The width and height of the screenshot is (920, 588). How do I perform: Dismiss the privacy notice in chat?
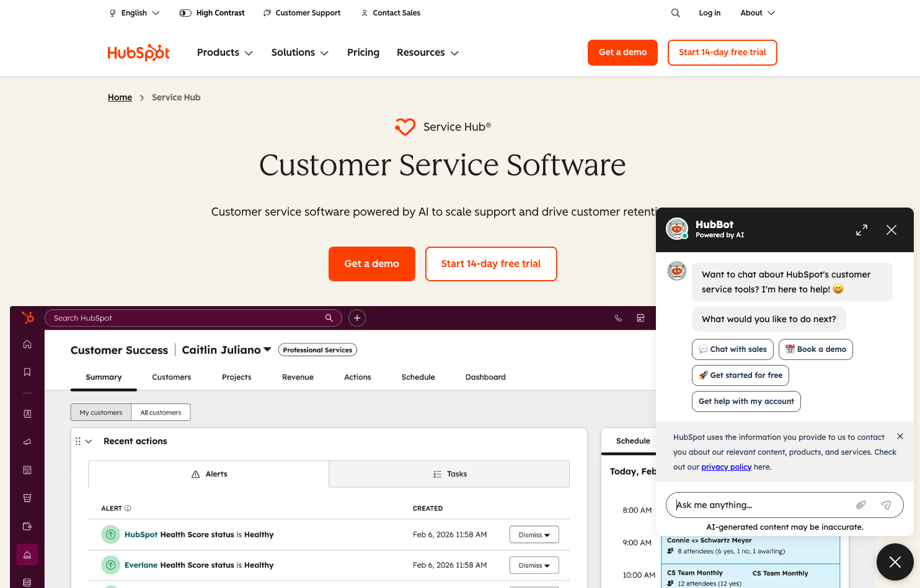click(900, 436)
